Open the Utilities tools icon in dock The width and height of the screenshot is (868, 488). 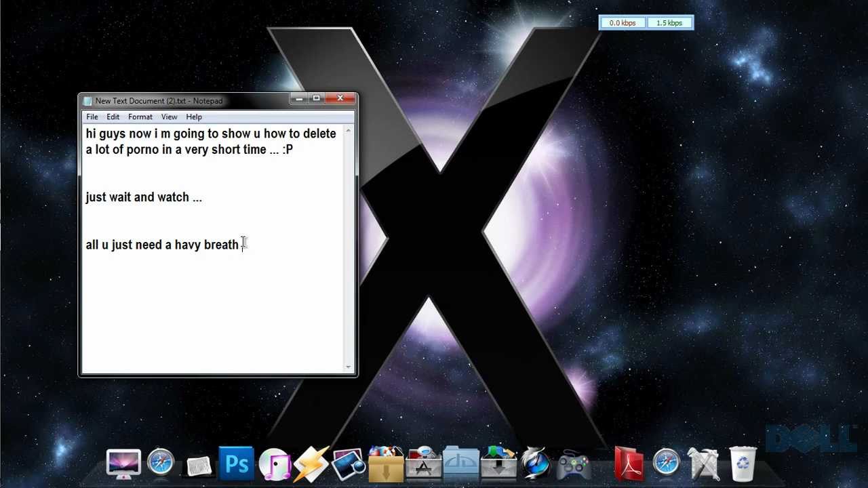coord(705,465)
